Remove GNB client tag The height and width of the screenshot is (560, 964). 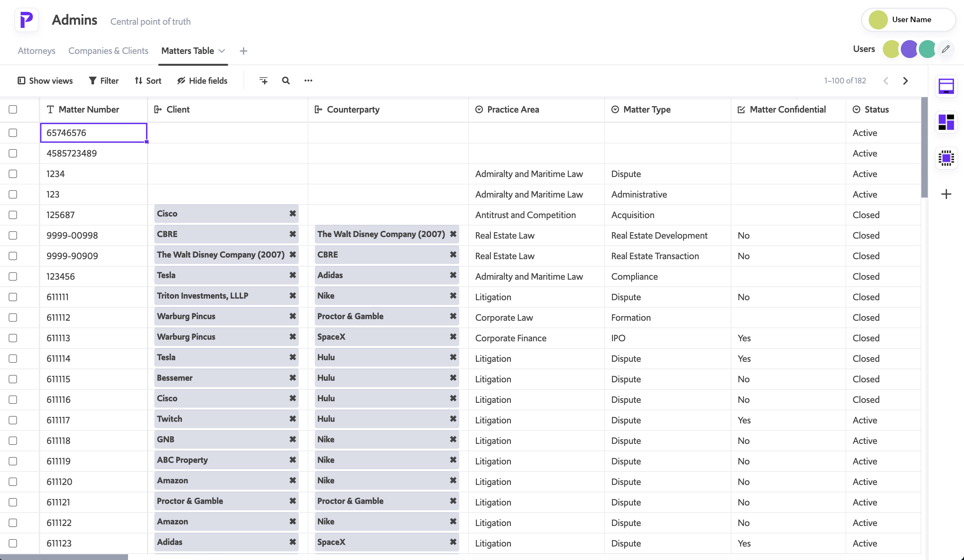pos(293,439)
